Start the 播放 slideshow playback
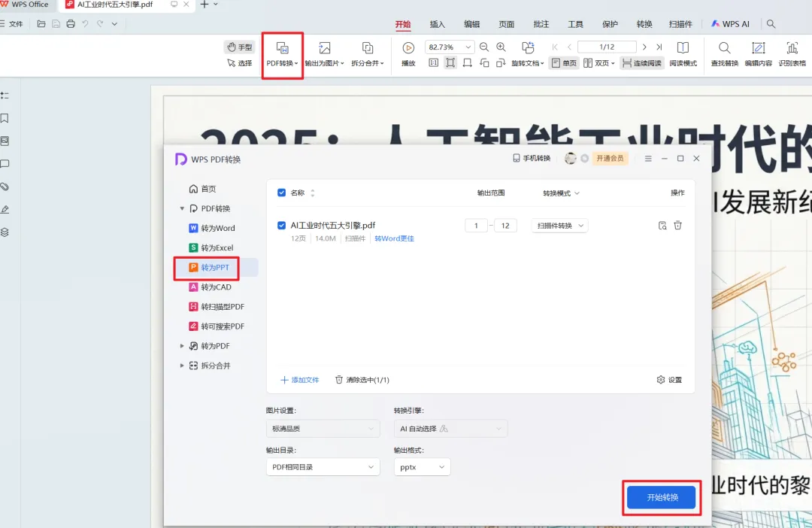812x528 pixels. click(408, 54)
